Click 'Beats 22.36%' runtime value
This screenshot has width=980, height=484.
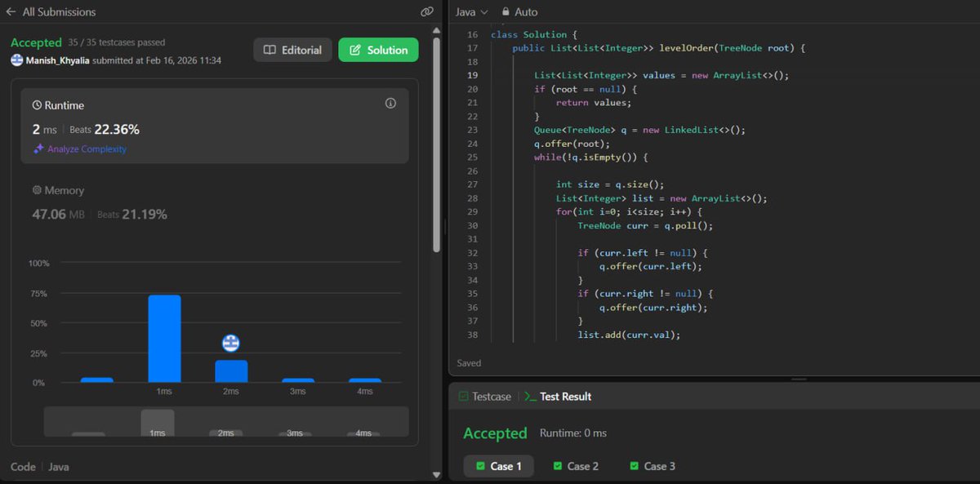(105, 130)
